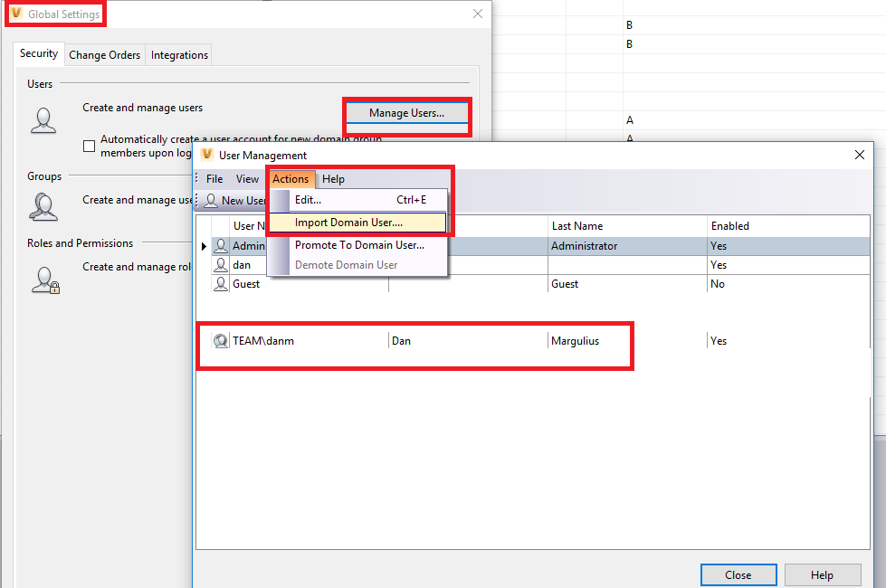Screen dimensions: 886x588
Task: Select the dan user name
Action: pos(242,265)
